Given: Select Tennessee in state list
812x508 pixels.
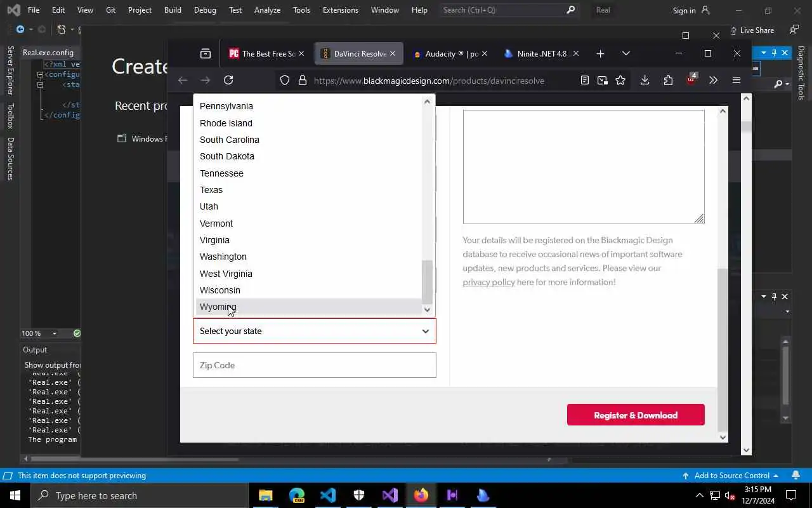Looking at the screenshot, I should tap(308, 173).
